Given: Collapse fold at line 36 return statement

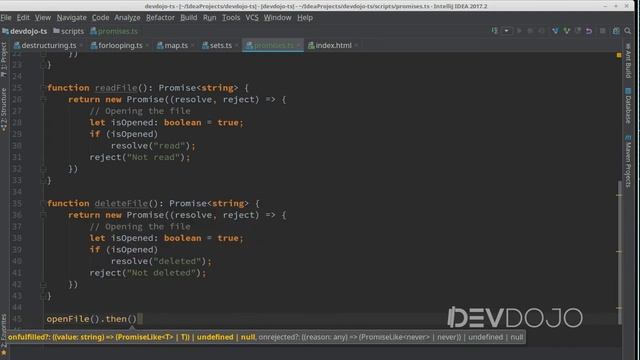Looking at the screenshot, I should click(43, 215).
